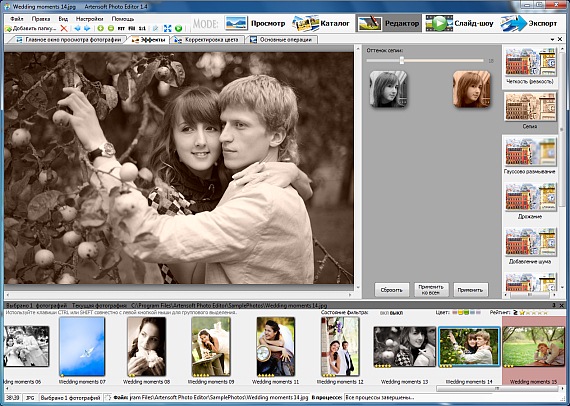
Task: Pin the filmstrip panel with pin icon
Action: pyautogui.click(x=554, y=305)
